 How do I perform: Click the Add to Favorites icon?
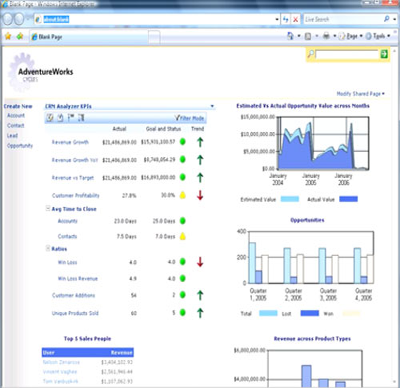point(20,36)
